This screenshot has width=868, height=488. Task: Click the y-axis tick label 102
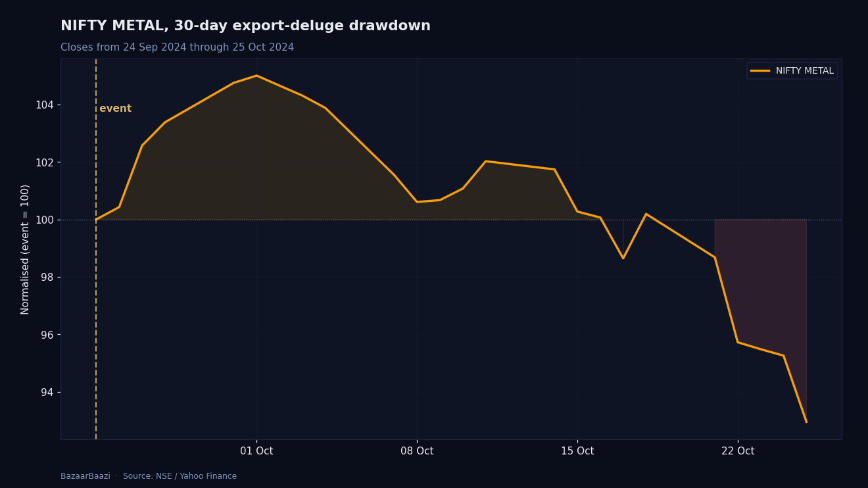(45, 162)
